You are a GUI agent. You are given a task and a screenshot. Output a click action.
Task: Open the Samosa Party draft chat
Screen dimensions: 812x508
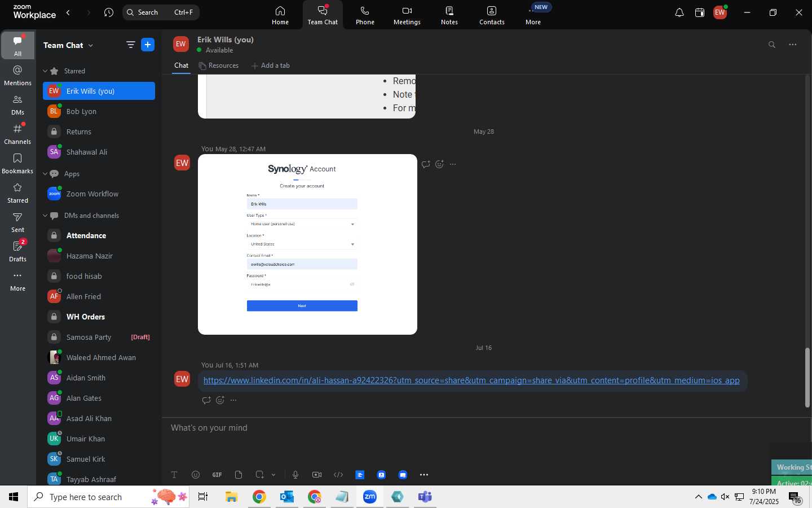[x=99, y=337]
